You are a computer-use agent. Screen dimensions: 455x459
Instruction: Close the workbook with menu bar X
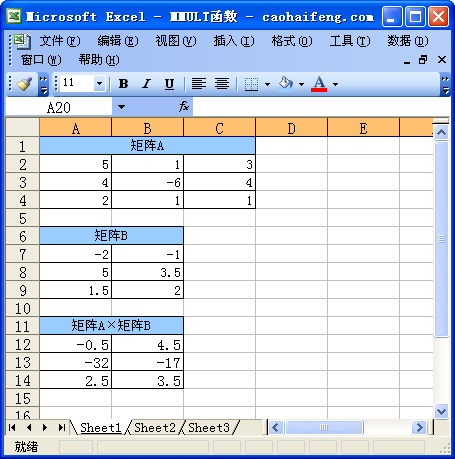tap(442, 60)
